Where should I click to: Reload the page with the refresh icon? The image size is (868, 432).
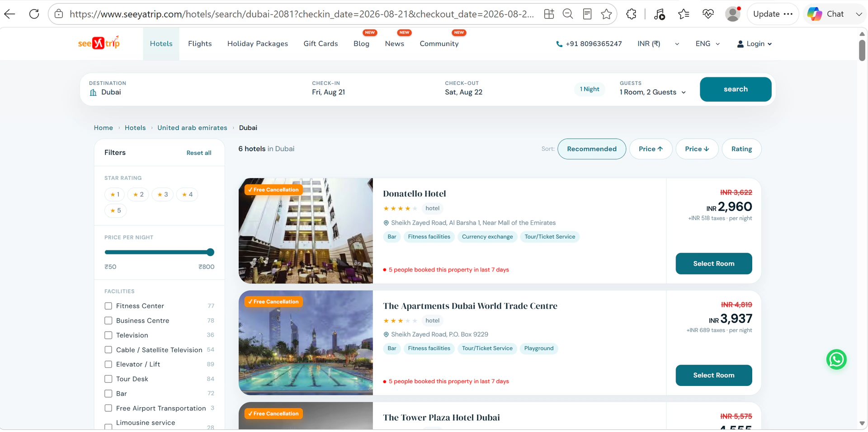[34, 14]
